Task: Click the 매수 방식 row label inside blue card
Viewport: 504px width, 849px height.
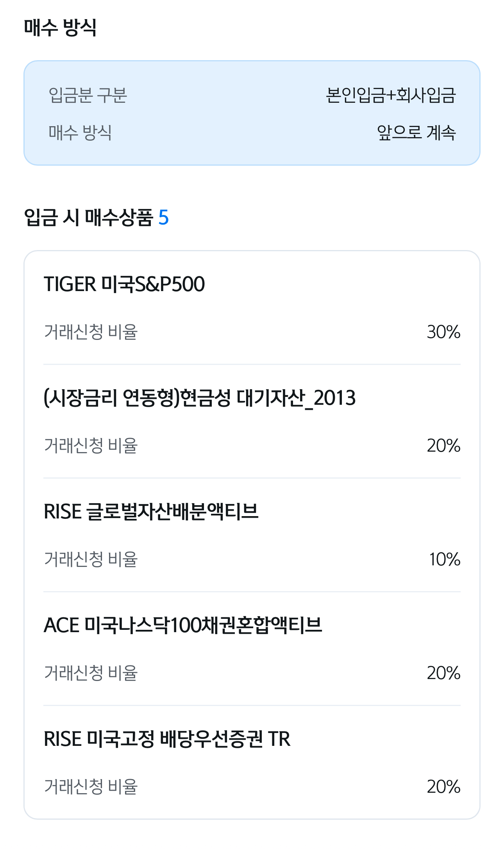Action: click(80, 132)
